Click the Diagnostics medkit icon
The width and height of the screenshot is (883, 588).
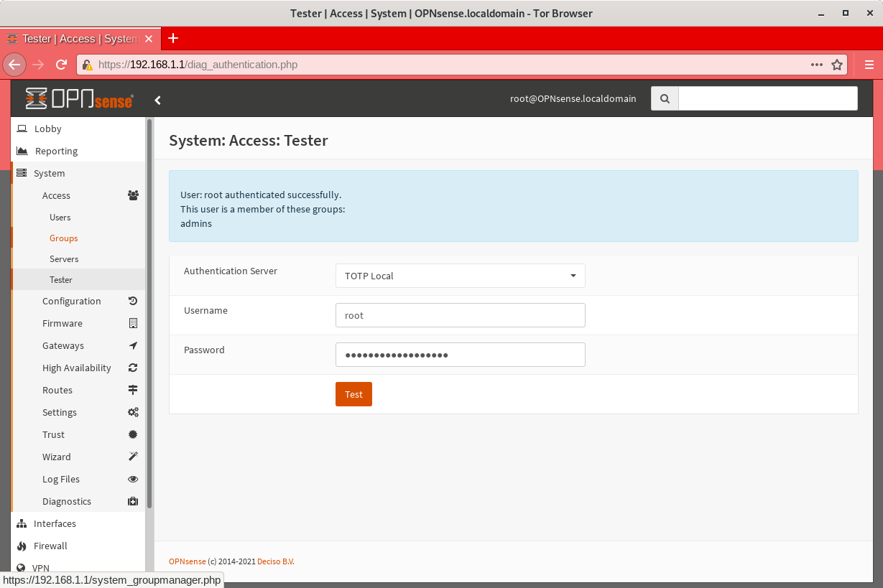pos(133,502)
